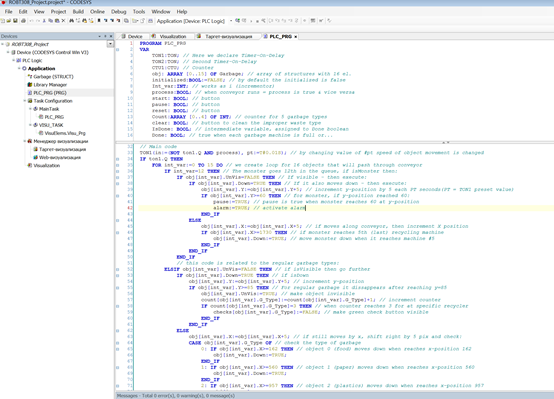
Task: Fold the IF ton1.Q block on line 34
Action: [x=118, y=159]
